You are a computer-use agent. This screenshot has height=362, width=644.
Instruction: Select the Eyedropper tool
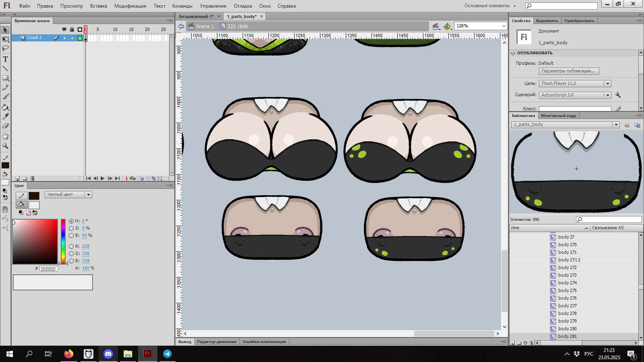5,116
